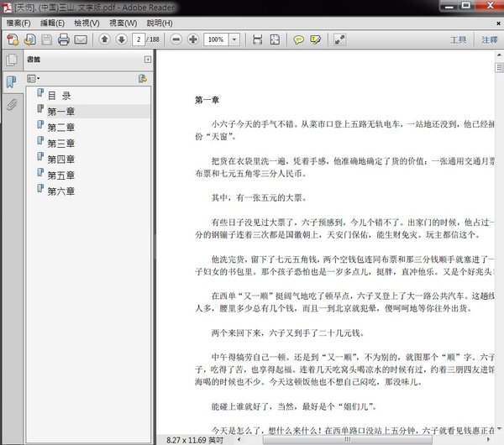Open the 第五章 bookmark
This screenshot has width=504, height=445.
click(61, 175)
